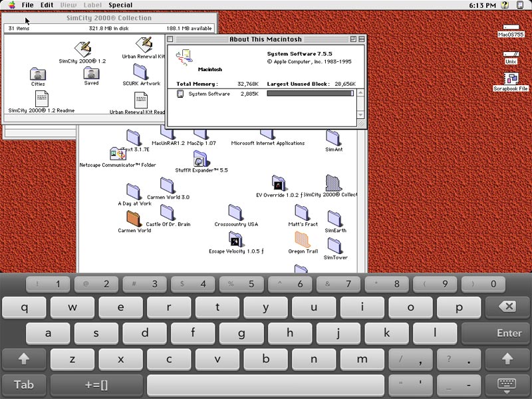Open the Scrapbook File on desktop

coord(511,79)
